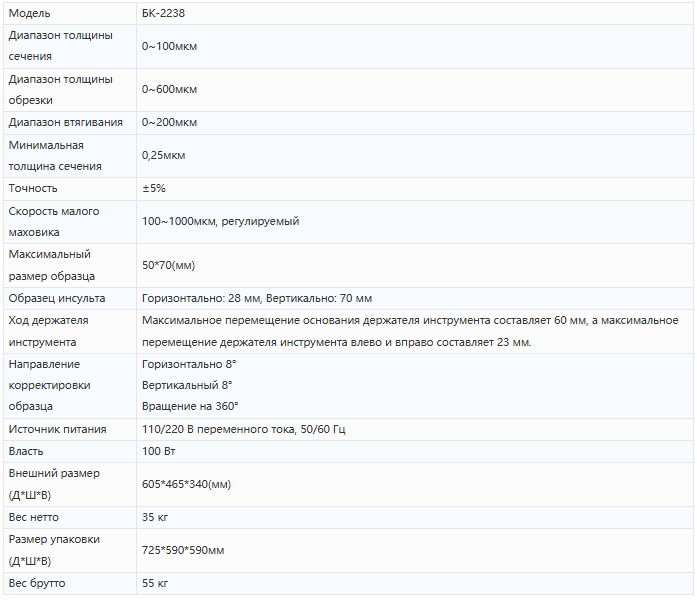
Task: Click the "Горизонтально: 28 мм" stroke value
Action: [x=201, y=298]
